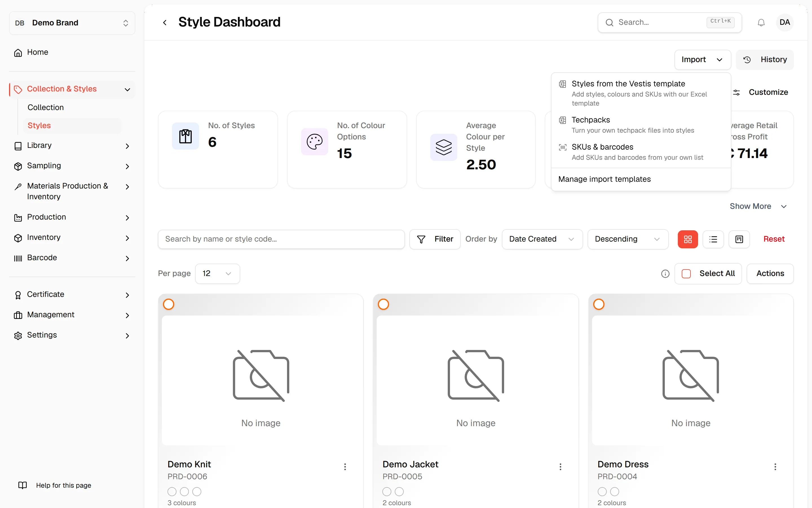This screenshot has width=812, height=508.
Task: Select the Demo Jacket card radio circle
Action: (x=383, y=304)
